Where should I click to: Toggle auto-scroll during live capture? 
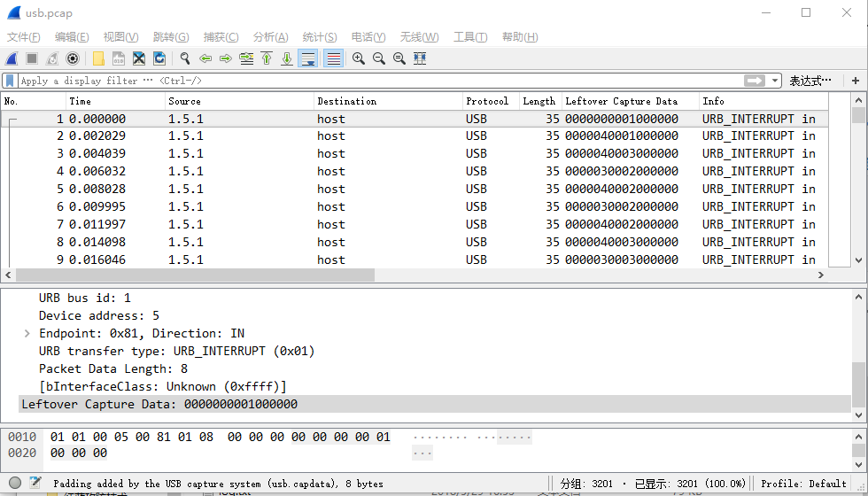coord(308,58)
